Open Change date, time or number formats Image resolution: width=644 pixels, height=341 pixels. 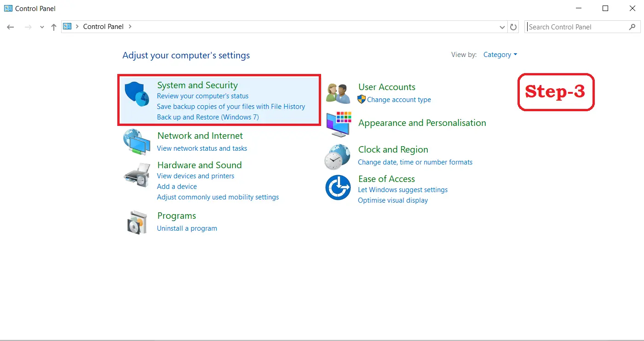point(415,162)
